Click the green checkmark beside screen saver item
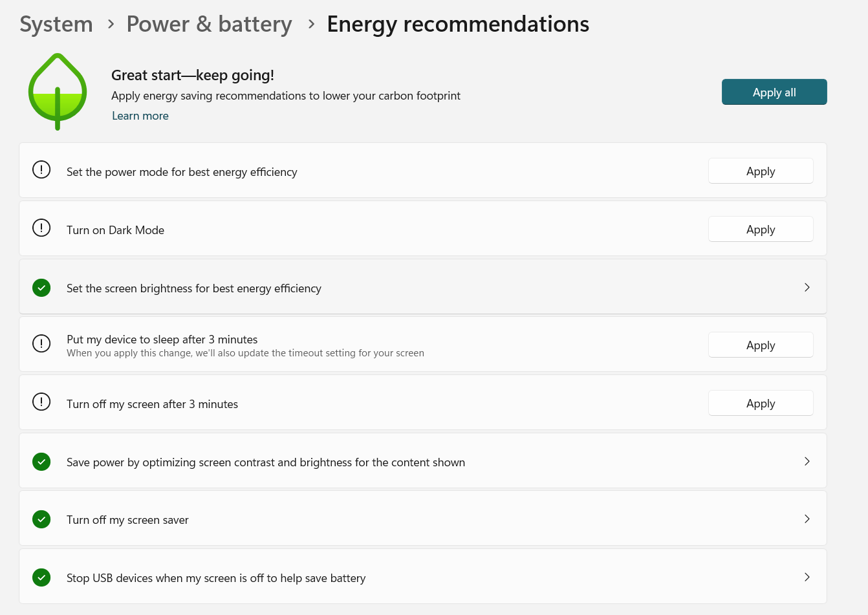This screenshot has height=615, width=868. [x=41, y=519]
